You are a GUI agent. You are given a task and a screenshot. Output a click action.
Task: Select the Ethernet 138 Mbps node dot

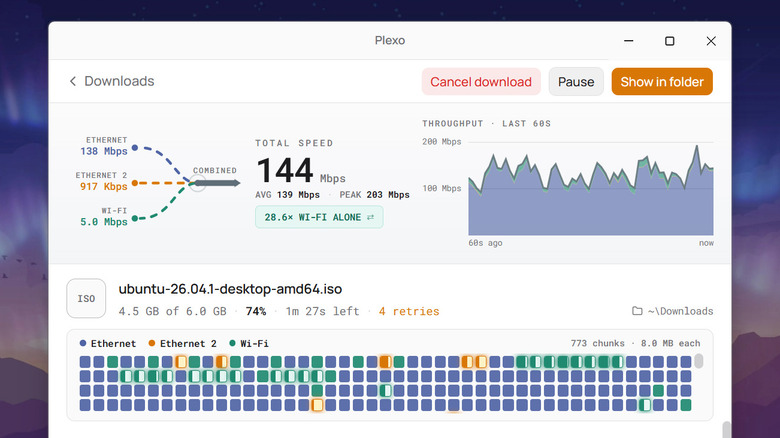coord(135,148)
